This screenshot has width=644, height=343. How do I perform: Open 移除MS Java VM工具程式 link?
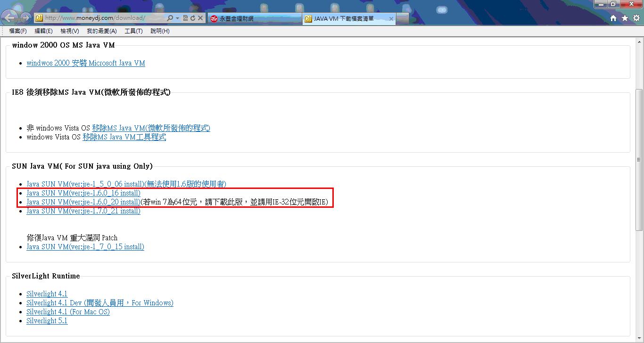click(124, 137)
